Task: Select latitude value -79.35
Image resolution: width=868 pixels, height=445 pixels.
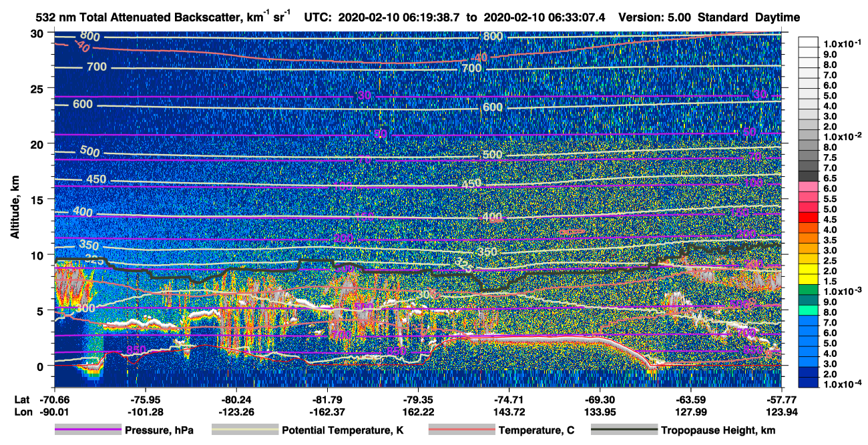Action: [x=418, y=401]
